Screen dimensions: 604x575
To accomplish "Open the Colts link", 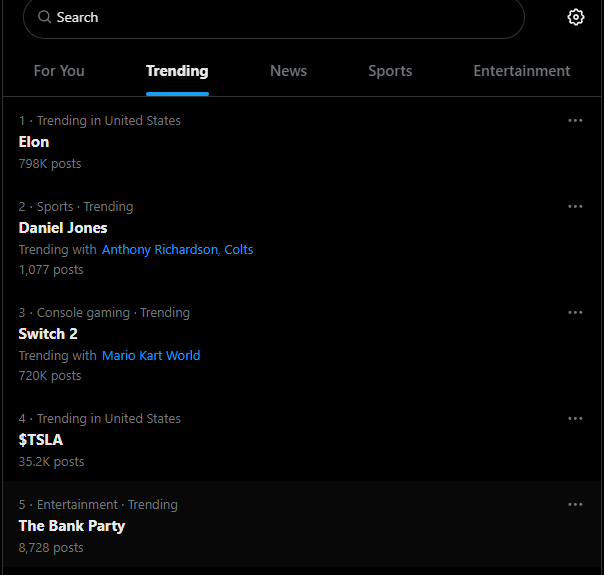I will (239, 250).
